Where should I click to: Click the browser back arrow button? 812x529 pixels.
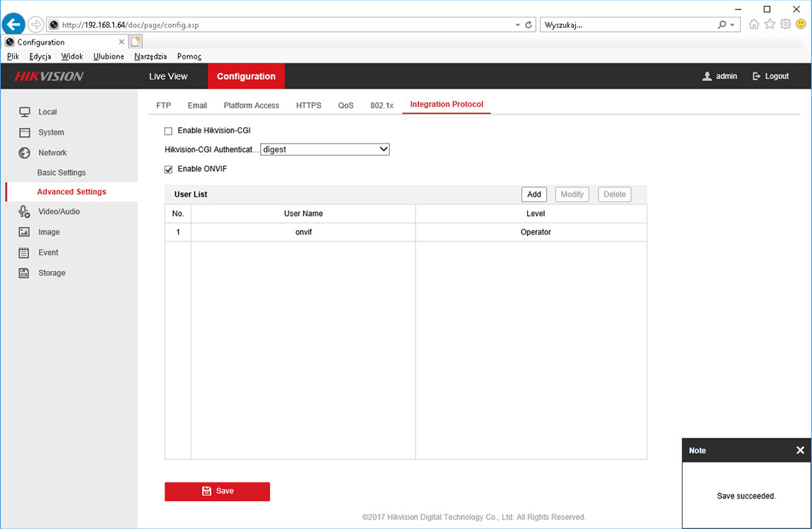[14, 24]
